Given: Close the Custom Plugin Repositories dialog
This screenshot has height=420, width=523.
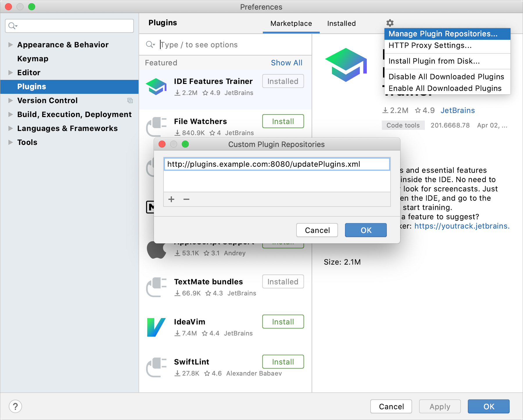Looking at the screenshot, I should (x=162, y=144).
